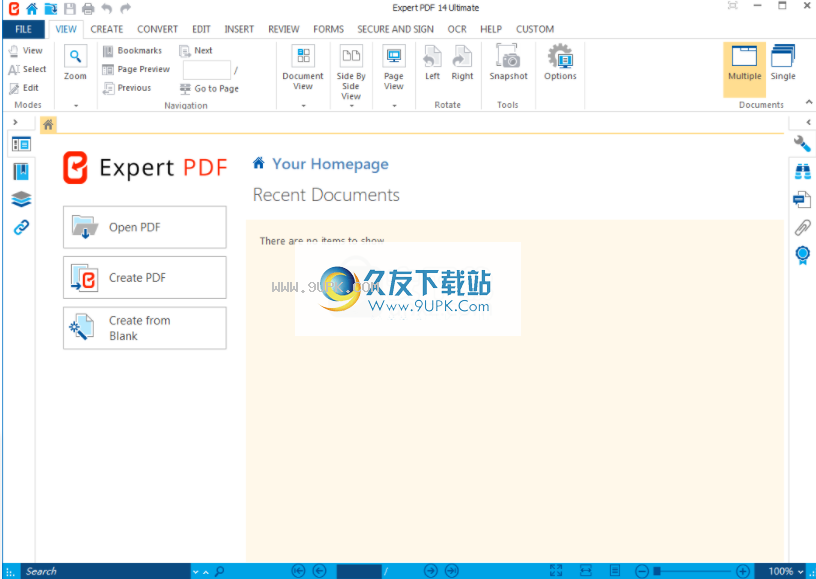
Task: Go to the Next page
Action: (196, 50)
